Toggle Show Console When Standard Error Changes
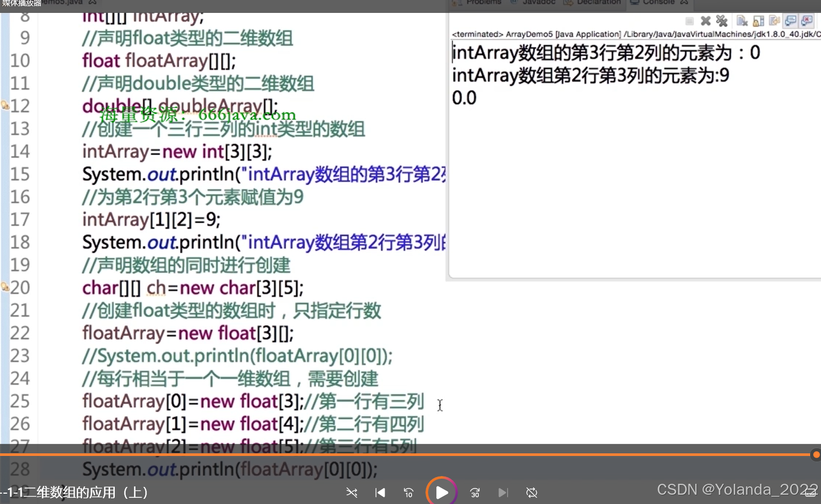821x504 pixels. (x=807, y=21)
